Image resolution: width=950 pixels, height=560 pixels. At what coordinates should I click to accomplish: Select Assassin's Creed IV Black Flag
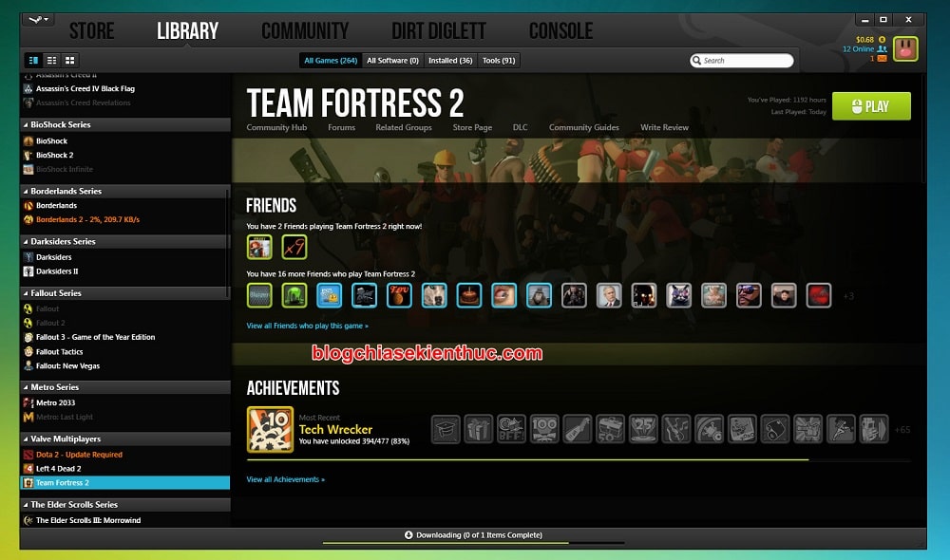click(x=85, y=88)
